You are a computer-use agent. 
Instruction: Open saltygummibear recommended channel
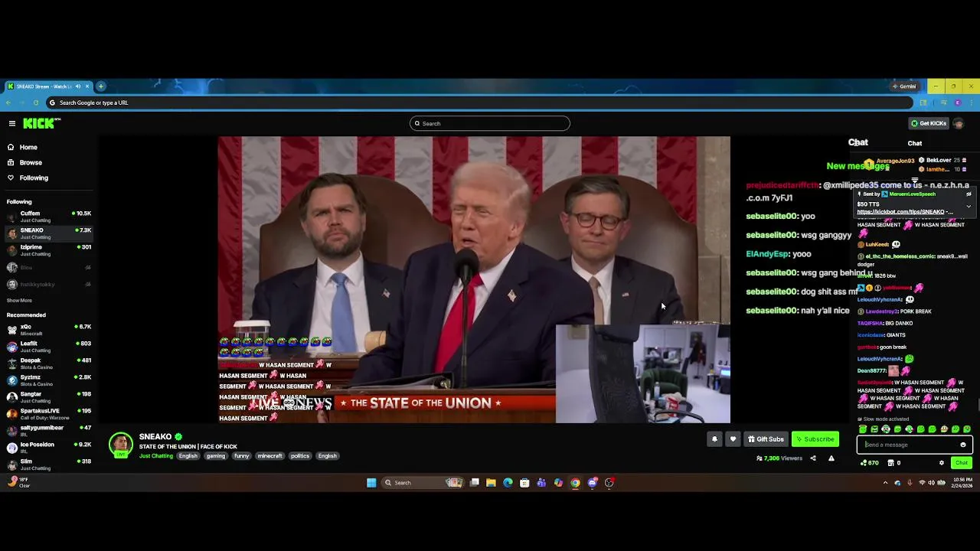click(x=49, y=431)
